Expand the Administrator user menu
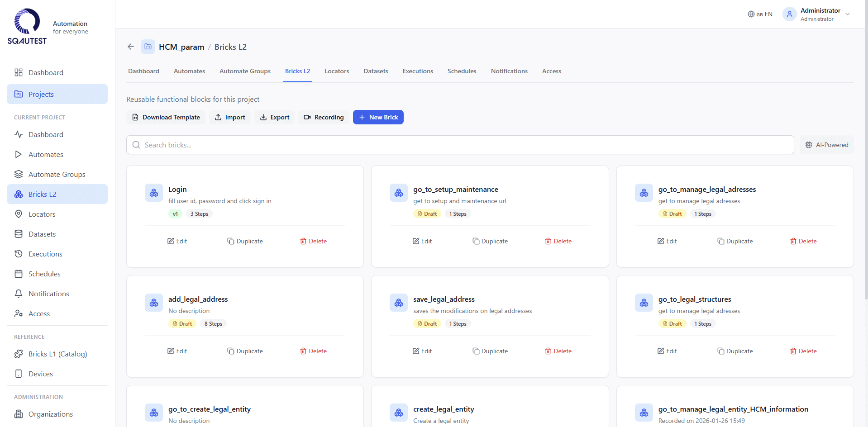The height and width of the screenshot is (427, 868). [x=848, y=14]
